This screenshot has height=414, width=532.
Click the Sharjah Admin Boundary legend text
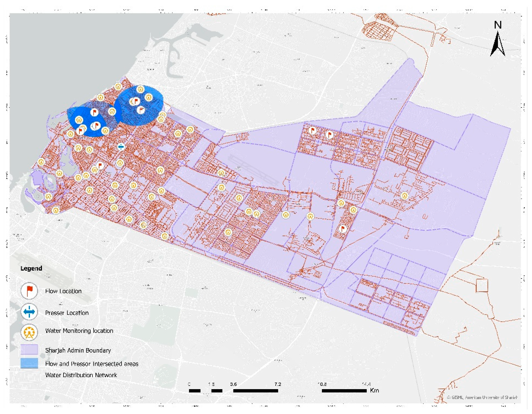(78, 350)
